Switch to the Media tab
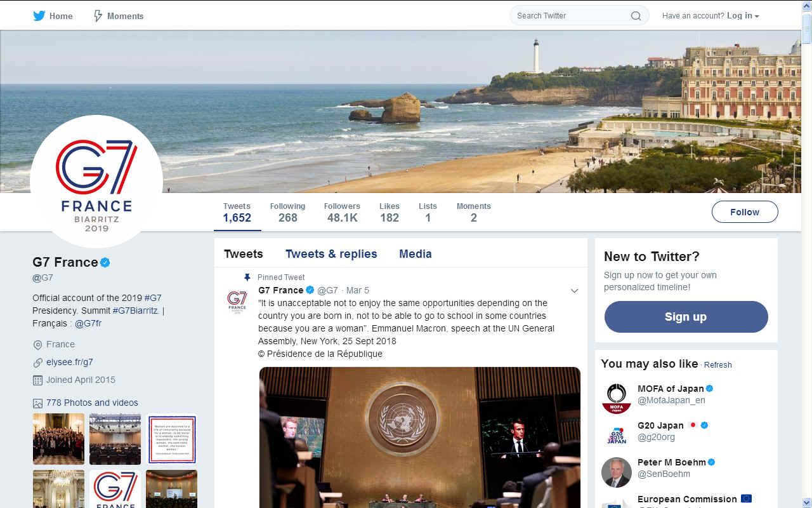812x508 pixels. [x=416, y=254]
